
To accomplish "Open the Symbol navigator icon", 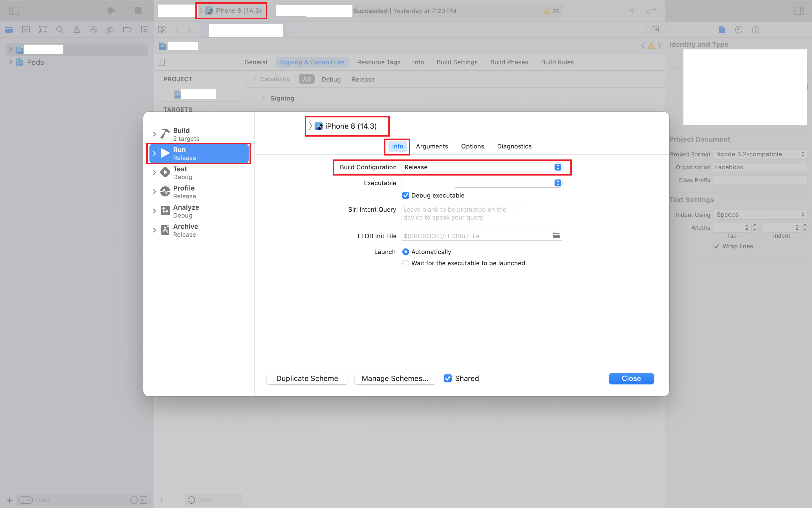I will [43, 30].
